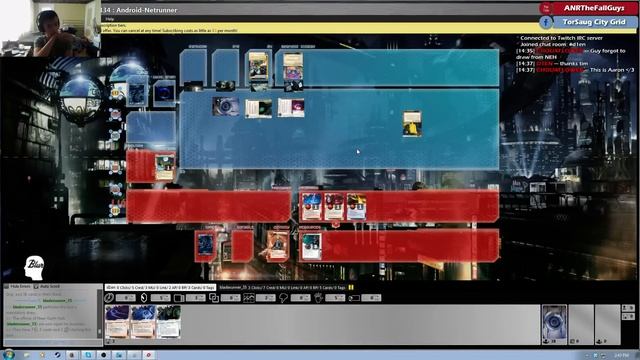This screenshot has height=360, width=640.
Task: Click the dark blue card left of the board
Action: coord(137,94)
